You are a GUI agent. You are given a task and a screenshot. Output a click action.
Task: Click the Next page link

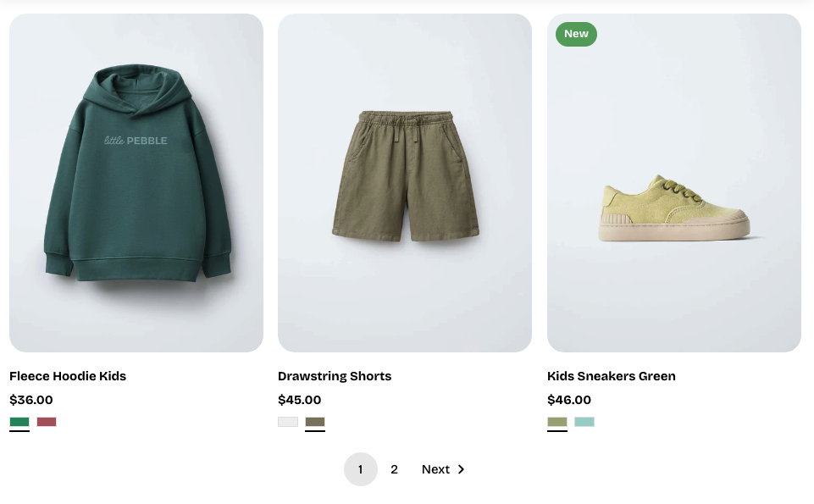(435, 469)
